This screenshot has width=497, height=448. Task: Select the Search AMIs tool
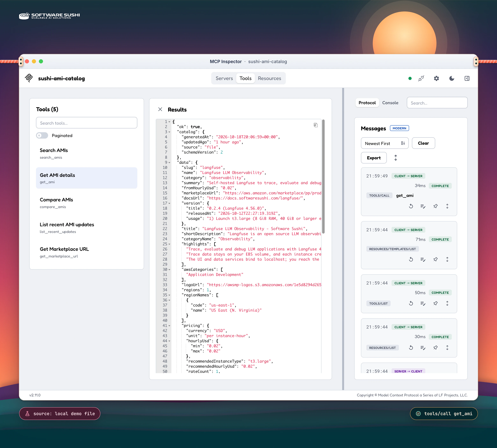[86, 153]
